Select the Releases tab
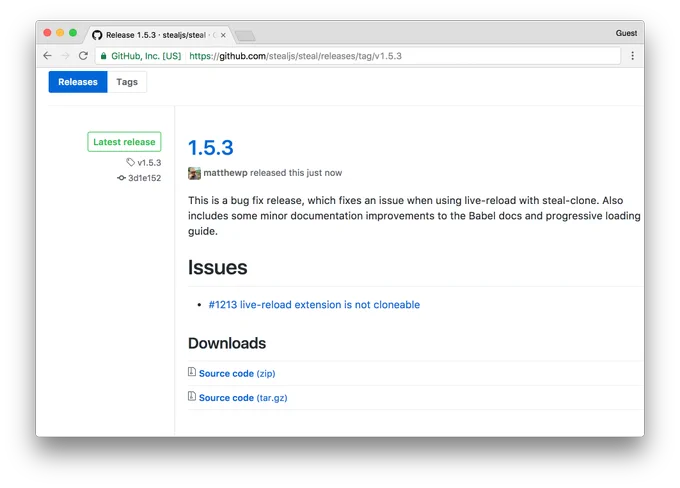680x488 pixels. pos(78,82)
